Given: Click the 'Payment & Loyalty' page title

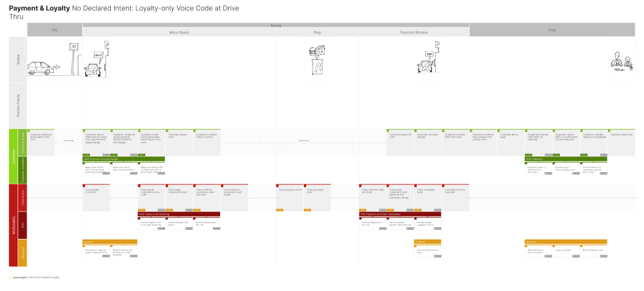Looking at the screenshot, I should (39, 8).
